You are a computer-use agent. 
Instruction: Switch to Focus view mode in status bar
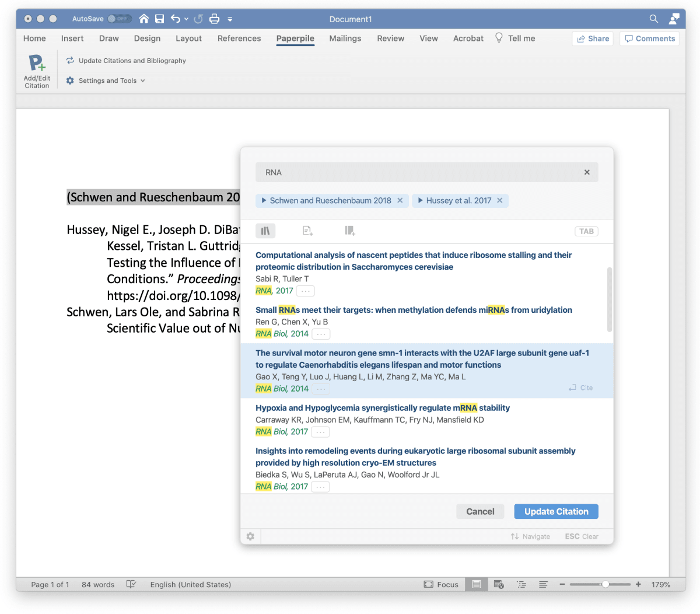[441, 584]
